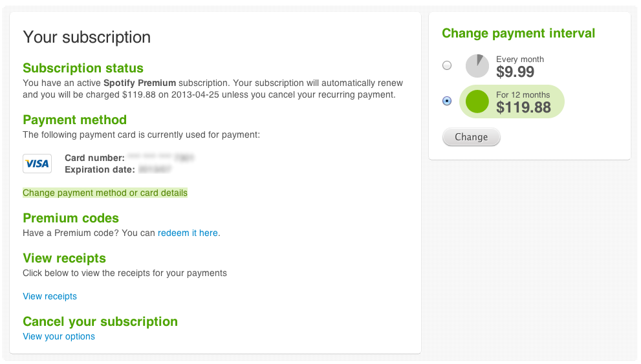Click the View your options link
This screenshot has height=364, width=641.
(59, 336)
